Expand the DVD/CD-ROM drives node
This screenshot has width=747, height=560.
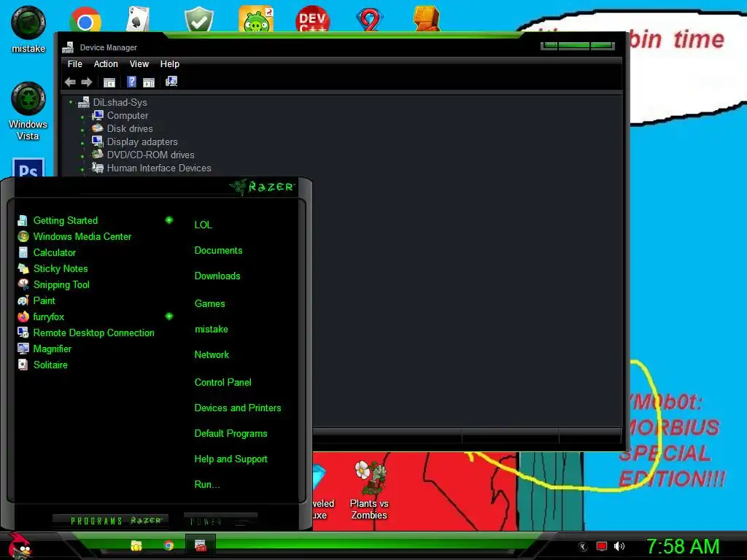[x=82, y=156]
